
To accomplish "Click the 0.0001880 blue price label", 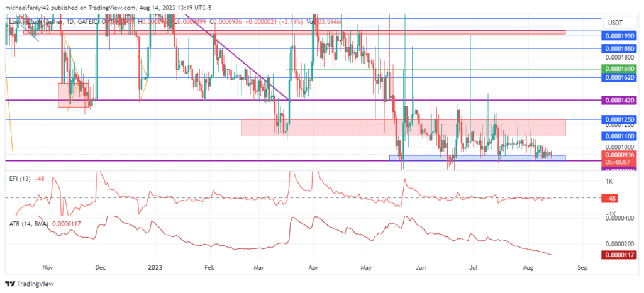I will click(x=619, y=48).
